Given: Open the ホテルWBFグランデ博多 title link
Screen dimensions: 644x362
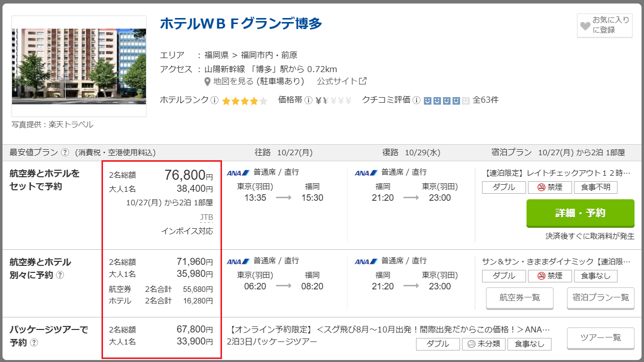Looking at the screenshot, I should [241, 24].
